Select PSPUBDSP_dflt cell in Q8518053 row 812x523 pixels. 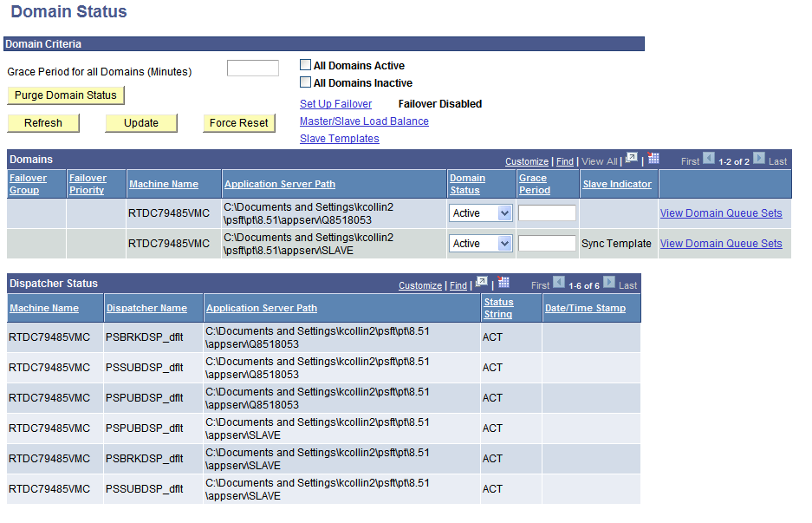tap(145, 398)
